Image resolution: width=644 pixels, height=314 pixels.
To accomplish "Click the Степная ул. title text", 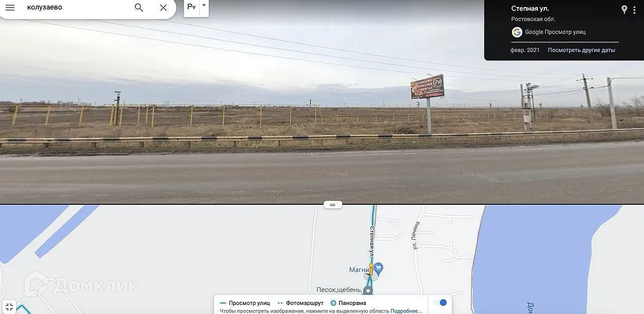I will 530,9.
